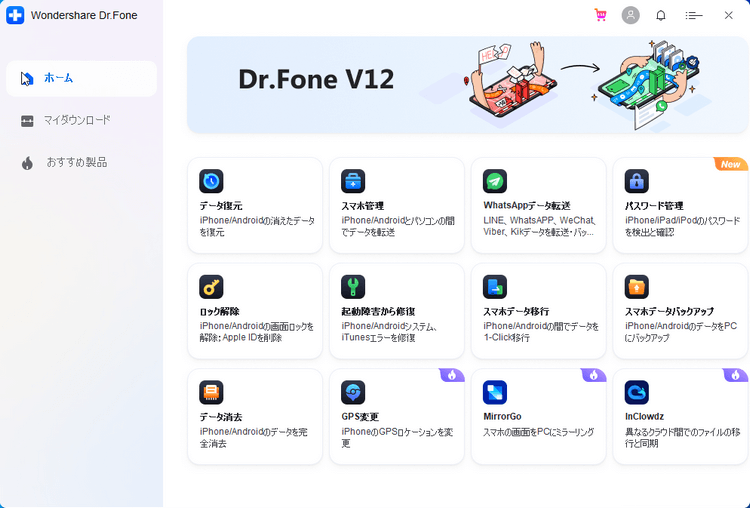This screenshot has width=750, height=508.
Task: Select the ホーム tab in sidebar
Action: pyautogui.click(x=81, y=78)
